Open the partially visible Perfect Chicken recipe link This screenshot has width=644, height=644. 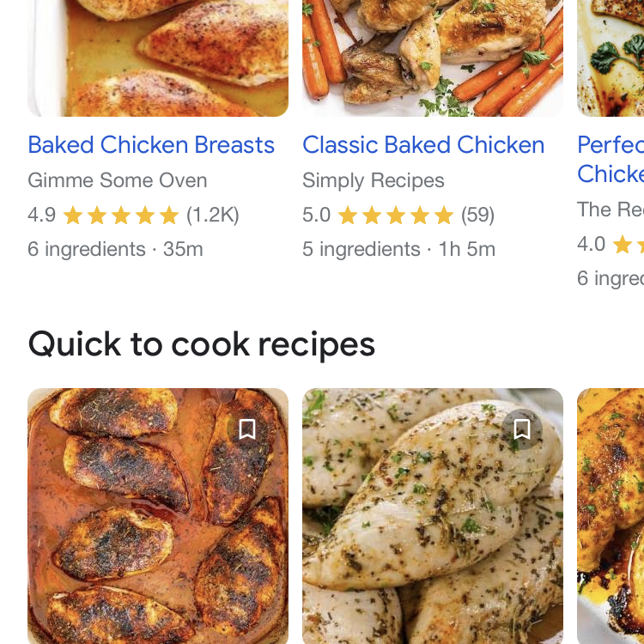tap(611, 160)
